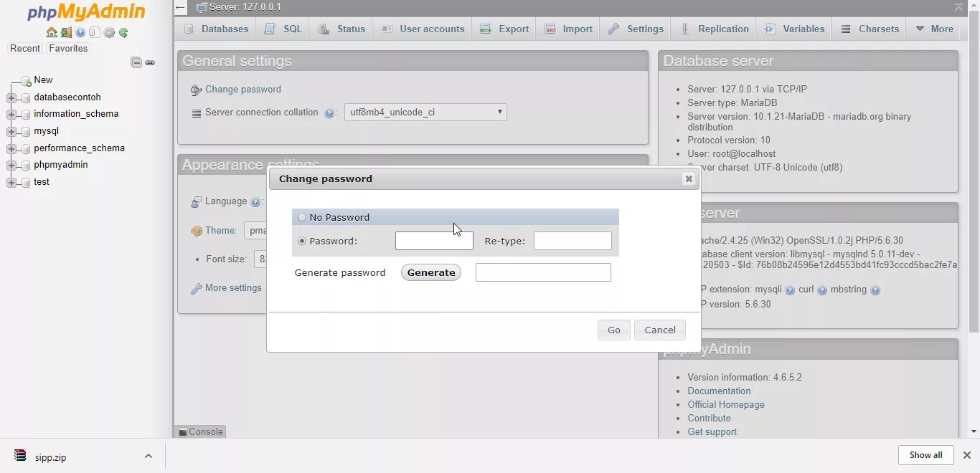Image resolution: width=980 pixels, height=473 pixels.
Task: Close the downloads bar with X
Action: click(x=967, y=455)
